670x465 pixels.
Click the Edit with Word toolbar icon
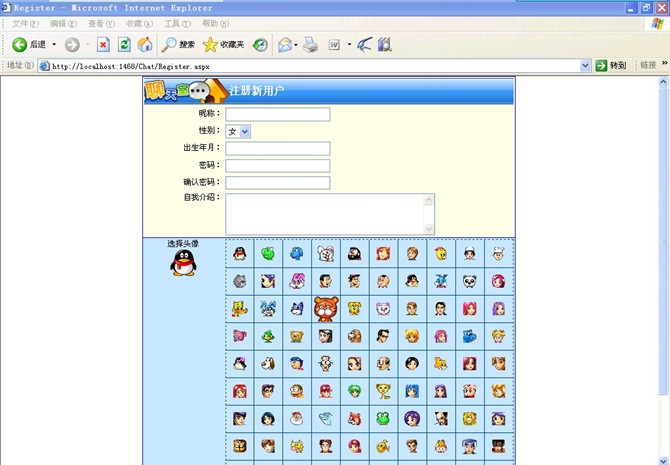[334, 44]
